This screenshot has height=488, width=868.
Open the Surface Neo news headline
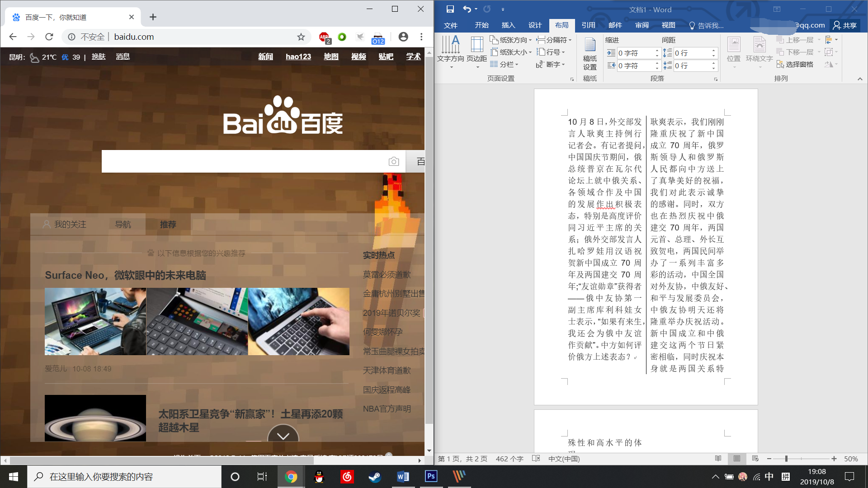point(125,275)
